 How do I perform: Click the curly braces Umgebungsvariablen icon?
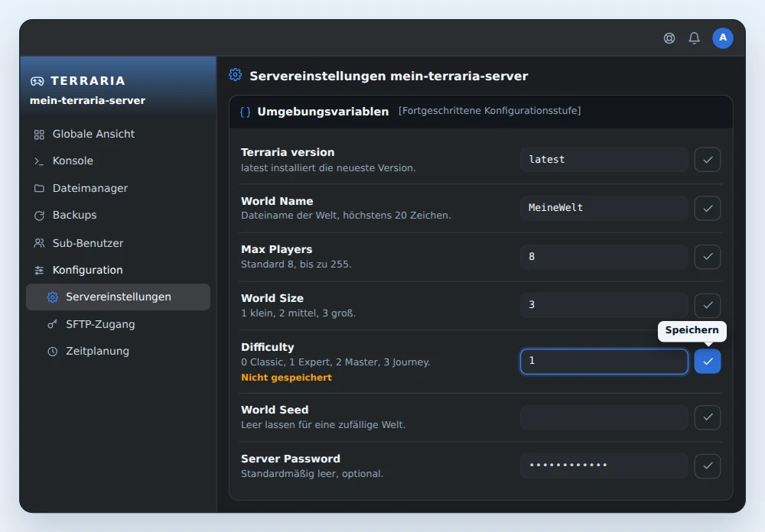tap(246, 112)
